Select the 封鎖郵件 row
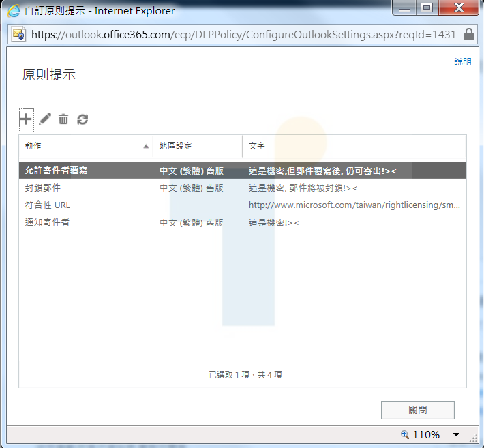The image size is (484, 448). tap(243, 188)
